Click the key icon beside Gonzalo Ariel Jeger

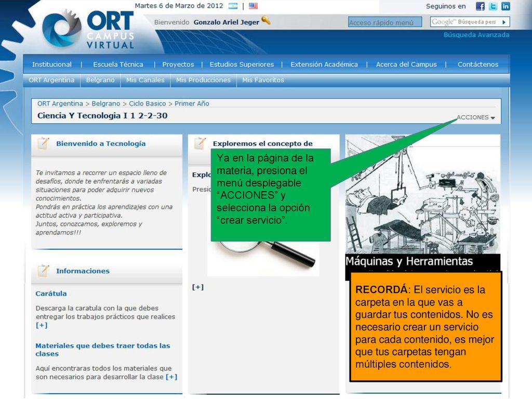[266, 20]
